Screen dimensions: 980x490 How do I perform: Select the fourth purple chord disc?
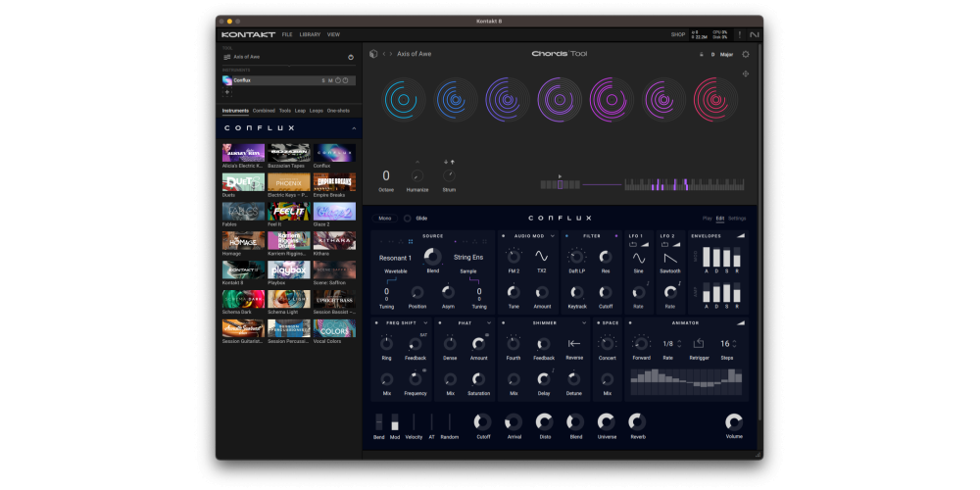(x=560, y=99)
